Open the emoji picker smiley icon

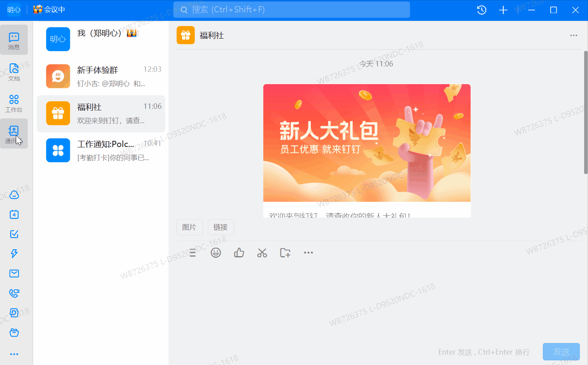tap(216, 253)
